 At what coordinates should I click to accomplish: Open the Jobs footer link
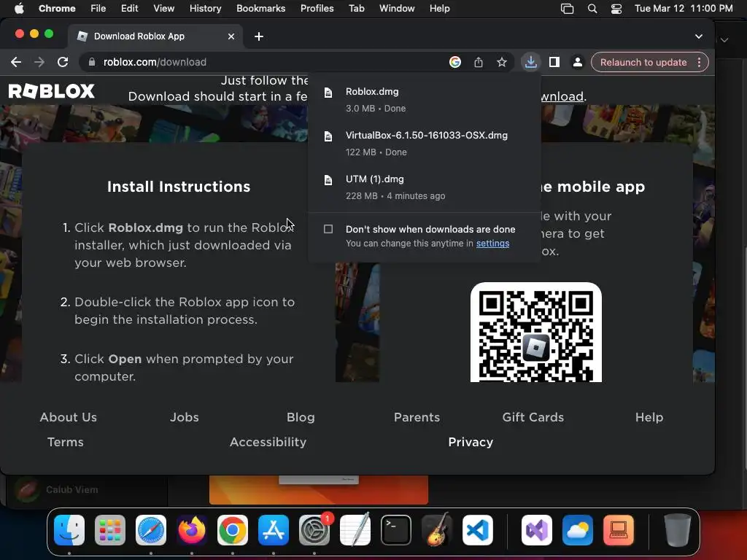click(x=185, y=417)
